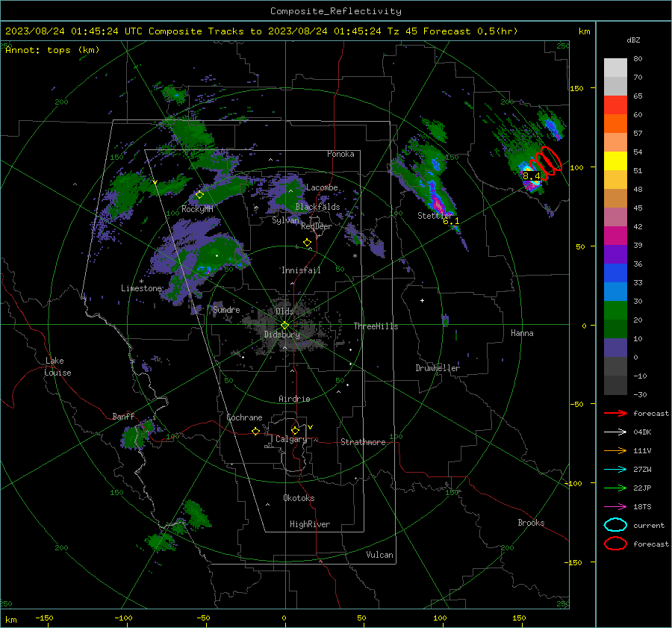Click the white 04DK arrow legend icon
Image resolution: width=672 pixels, height=628 pixels.
[x=615, y=432]
